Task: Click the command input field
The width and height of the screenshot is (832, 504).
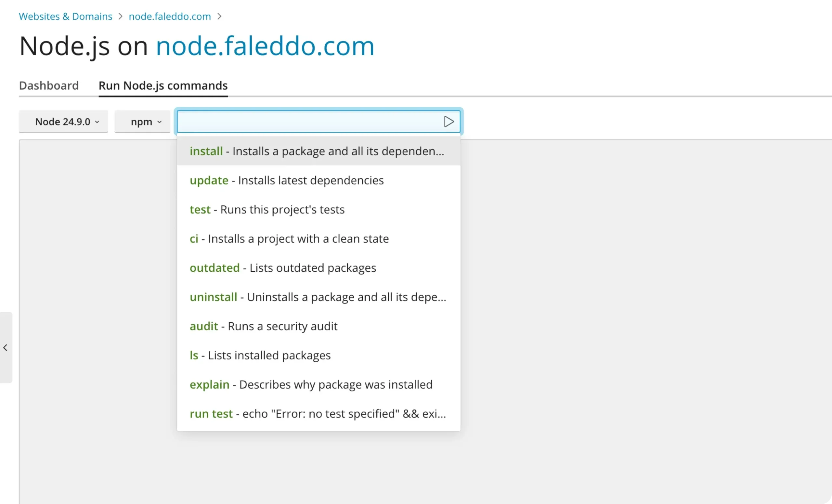Action: [307, 122]
